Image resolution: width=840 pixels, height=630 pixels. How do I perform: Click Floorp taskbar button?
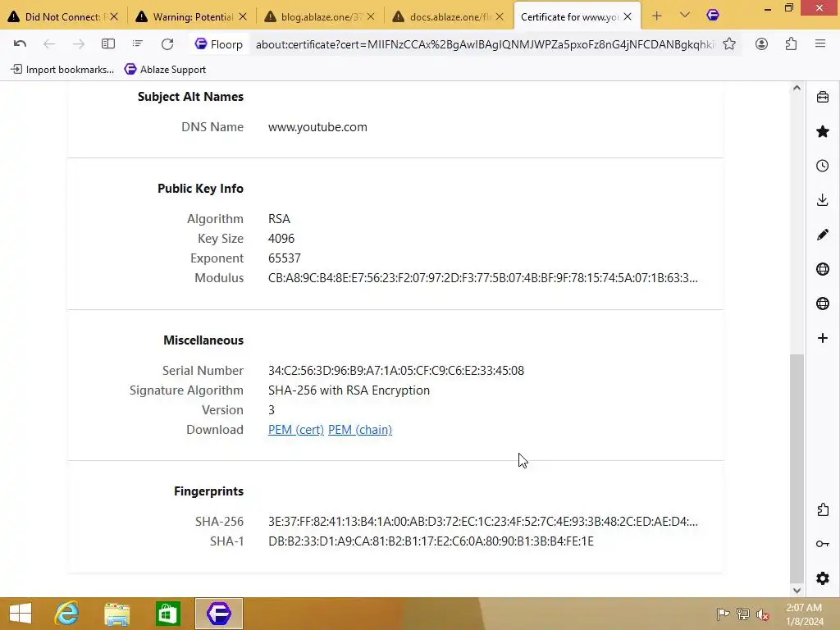pyautogui.click(x=218, y=614)
